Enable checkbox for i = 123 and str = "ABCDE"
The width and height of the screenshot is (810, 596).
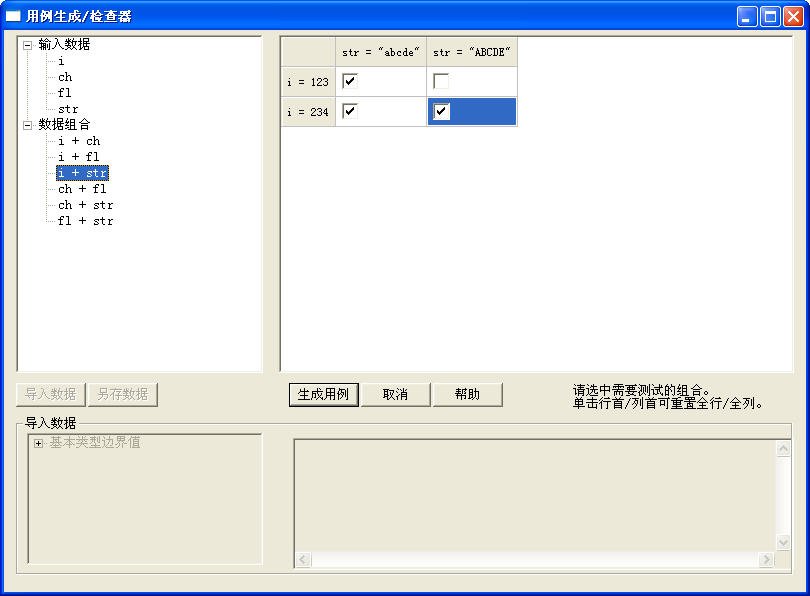coord(441,81)
